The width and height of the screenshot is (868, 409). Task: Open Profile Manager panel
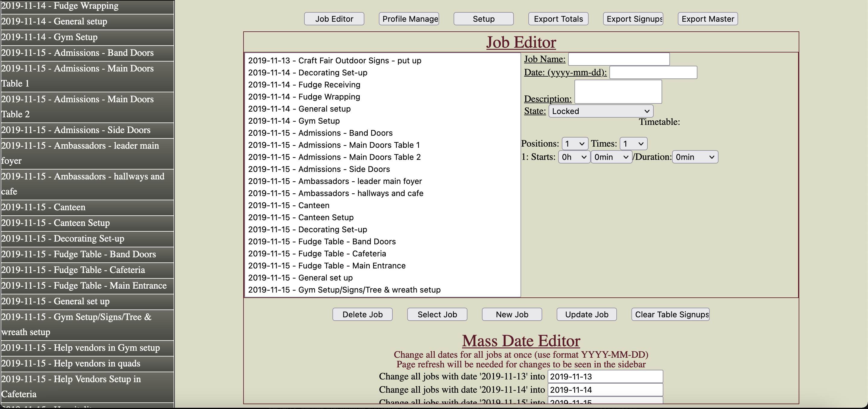pos(409,19)
